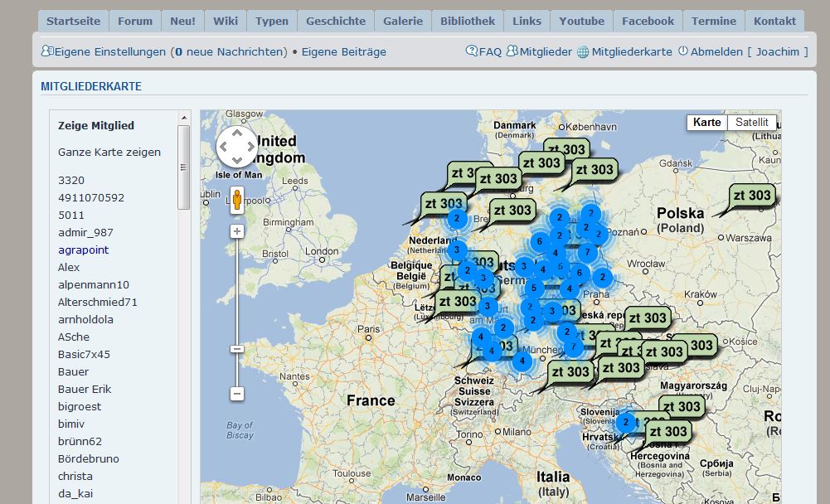Click the zoom slider handle
Image resolution: width=830 pixels, height=504 pixels.
coord(237,349)
